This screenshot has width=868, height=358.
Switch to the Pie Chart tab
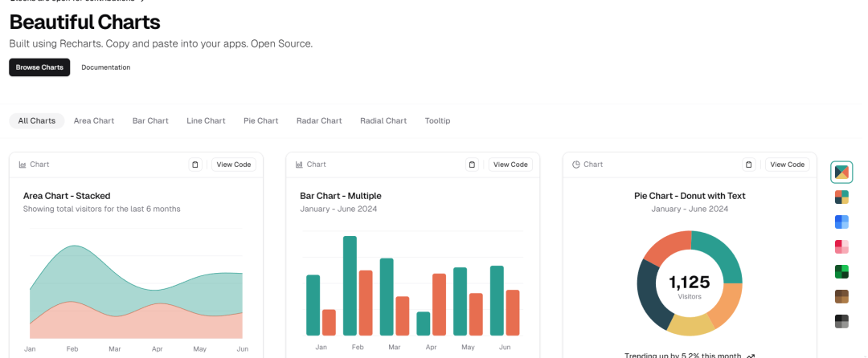tap(260, 121)
